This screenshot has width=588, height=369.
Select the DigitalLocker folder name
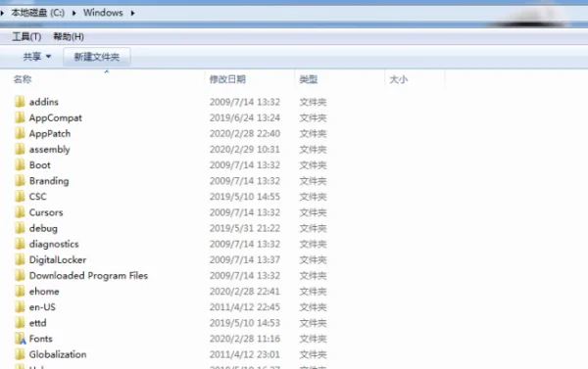tap(58, 260)
